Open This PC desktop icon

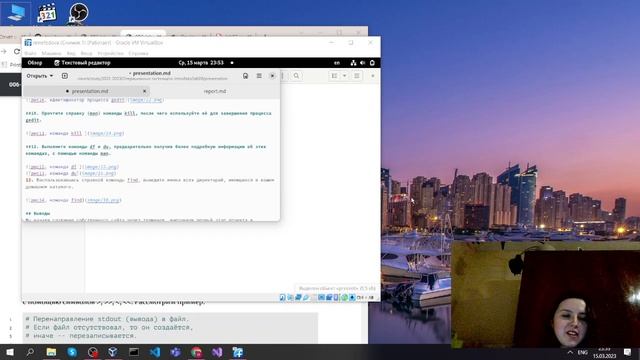(x=16, y=13)
